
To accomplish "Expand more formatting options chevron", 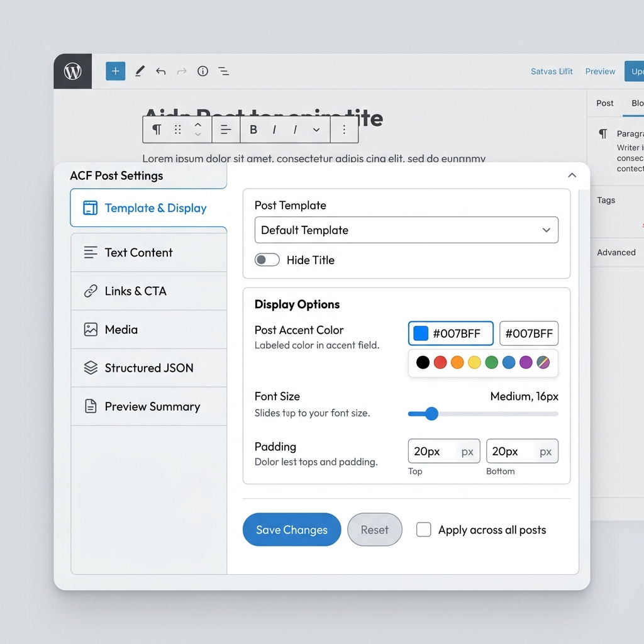I will click(x=316, y=130).
